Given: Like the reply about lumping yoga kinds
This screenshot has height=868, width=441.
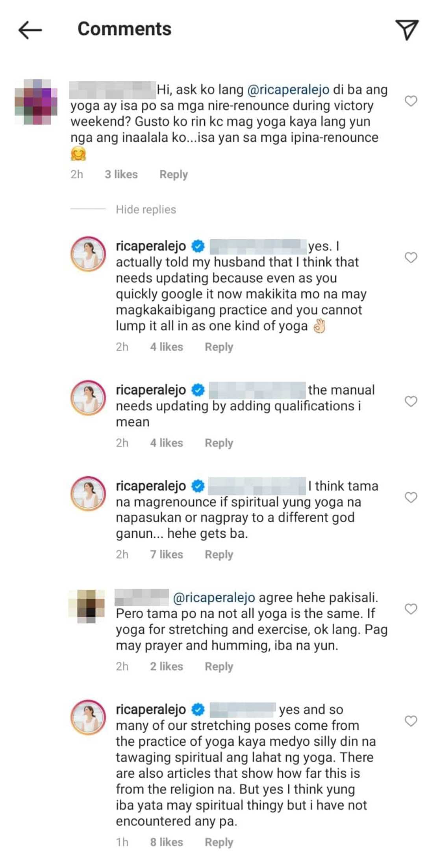Looking at the screenshot, I should pyautogui.click(x=411, y=257).
